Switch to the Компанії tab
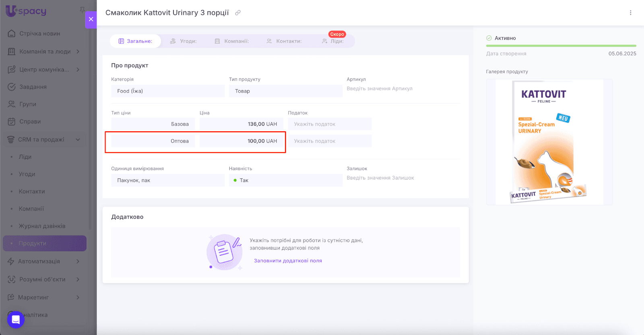The width and height of the screenshot is (644, 335). point(232,41)
